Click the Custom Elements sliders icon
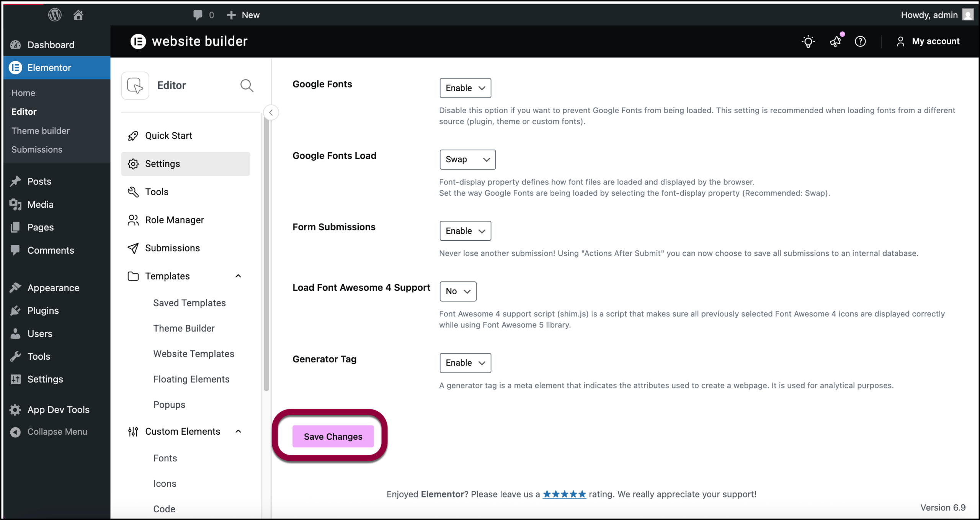Viewport: 980px width, 520px height. coord(133,432)
